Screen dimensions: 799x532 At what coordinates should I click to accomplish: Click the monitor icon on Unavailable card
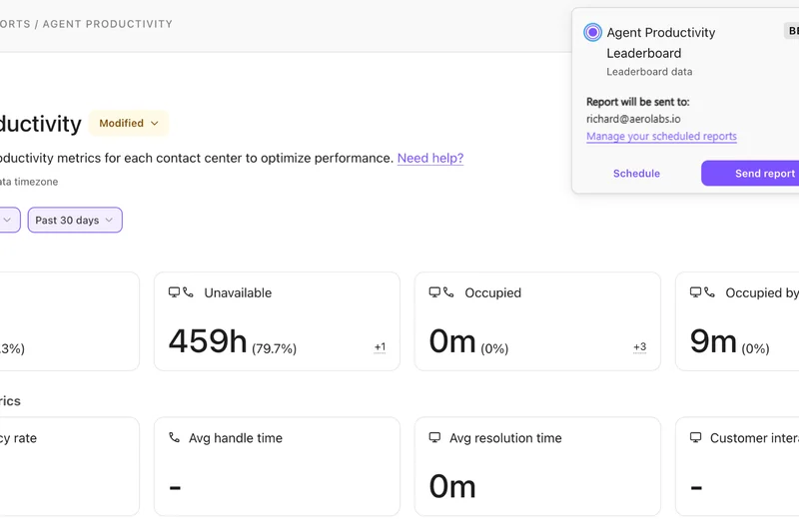175,292
